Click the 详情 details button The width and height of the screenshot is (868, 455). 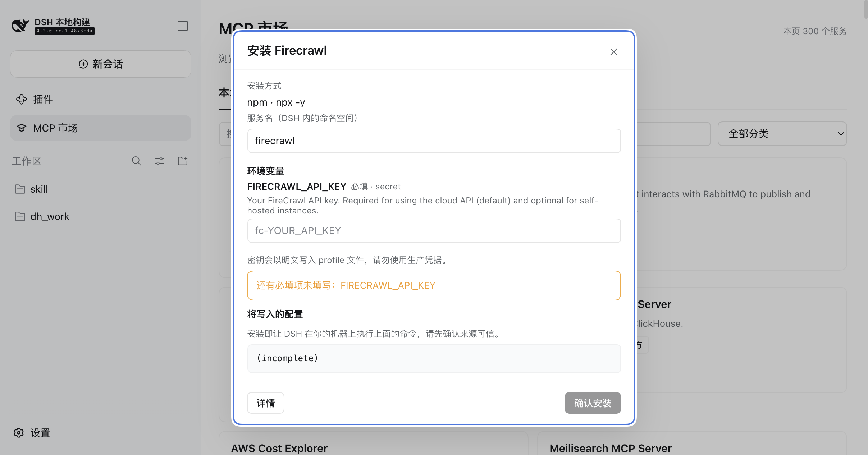click(266, 403)
